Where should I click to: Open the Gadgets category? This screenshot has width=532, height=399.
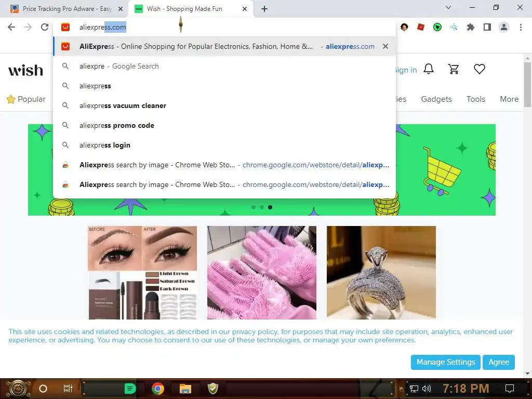[x=436, y=99]
